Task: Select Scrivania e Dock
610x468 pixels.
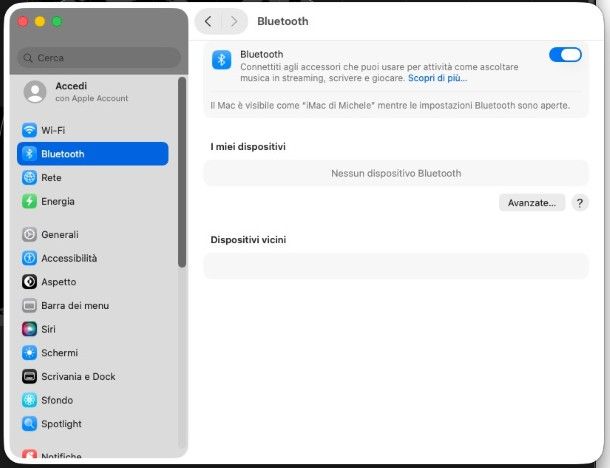Action: click(93, 377)
